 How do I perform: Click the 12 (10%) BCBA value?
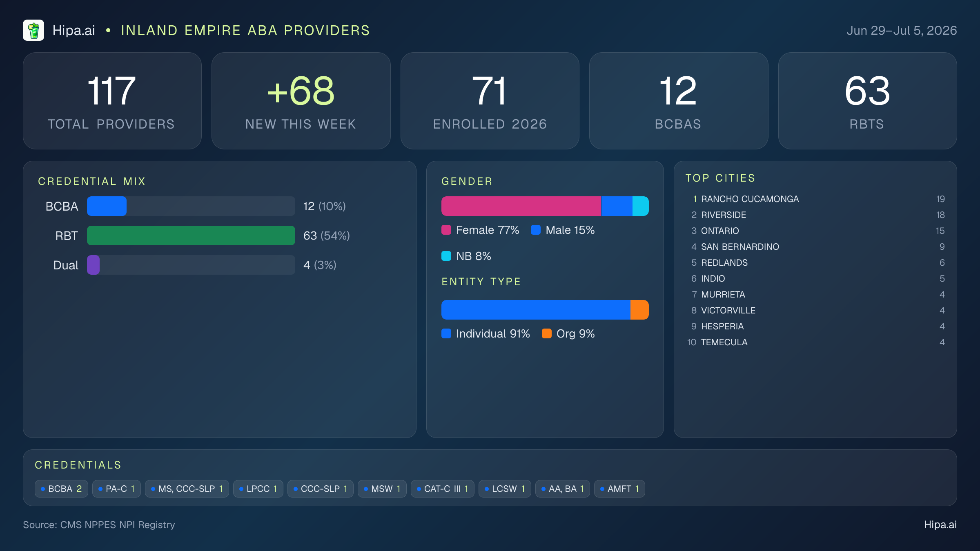[x=325, y=206]
